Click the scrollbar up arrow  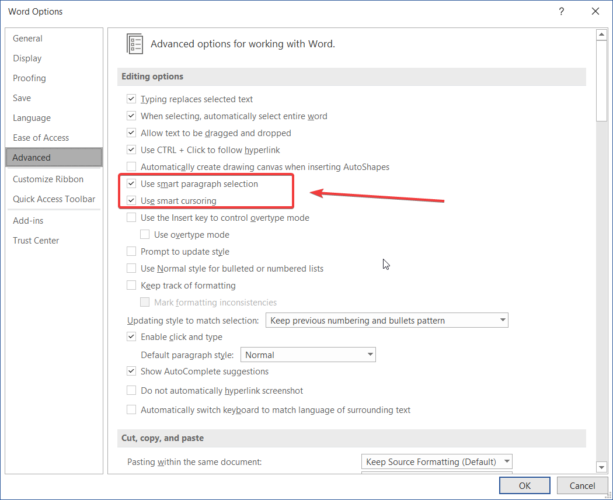601,35
